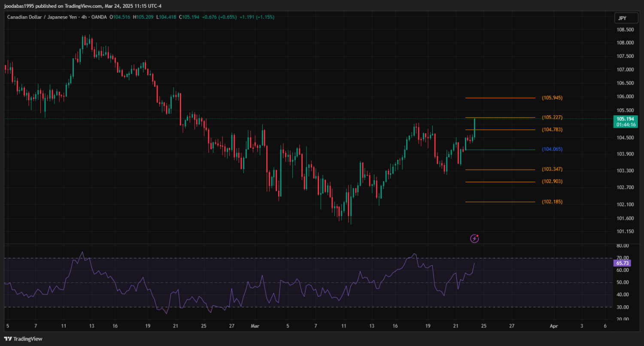Click 108.500 on the price scale
The width and height of the screenshot is (644, 346).
[625, 30]
